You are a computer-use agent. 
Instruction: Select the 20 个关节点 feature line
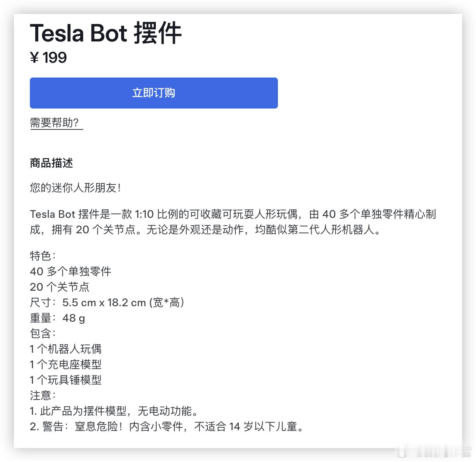[60, 287]
